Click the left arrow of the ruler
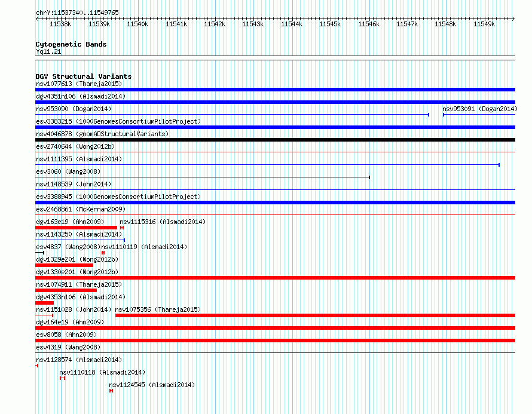 [x=37, y=19]
